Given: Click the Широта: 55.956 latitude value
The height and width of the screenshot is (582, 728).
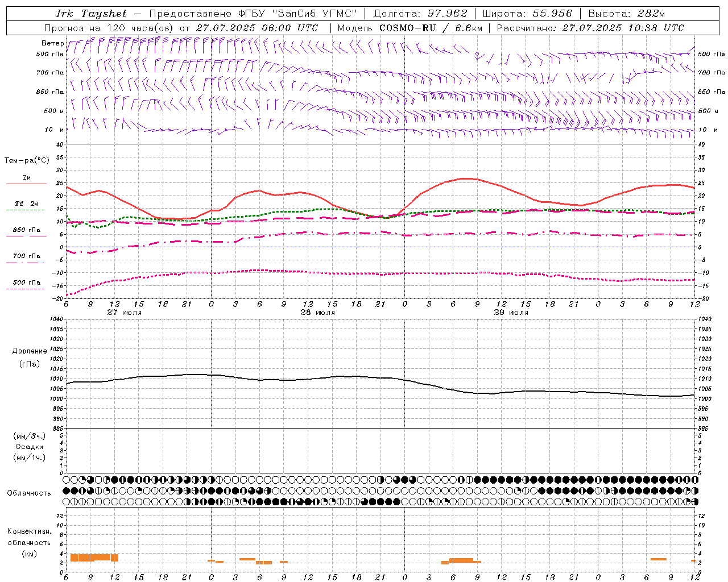Looking at the screenshot, I should point(527,14).
